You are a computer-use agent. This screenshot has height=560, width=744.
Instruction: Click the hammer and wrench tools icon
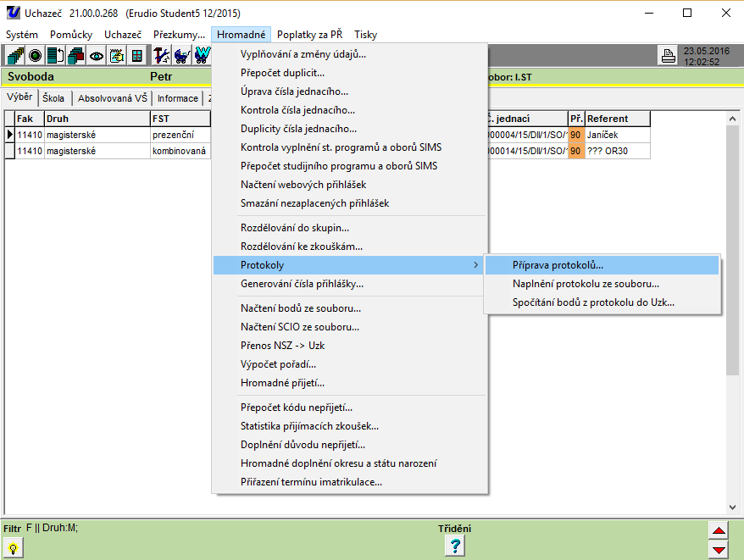(162, 56)
